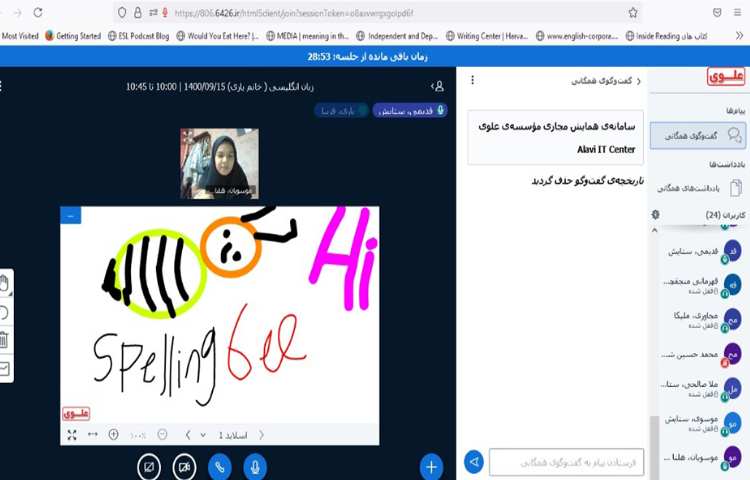Open the ESL Podcast Blog bookmark
Screen dimensions: 750x480
pyautogui.click(x=139, y=36)
